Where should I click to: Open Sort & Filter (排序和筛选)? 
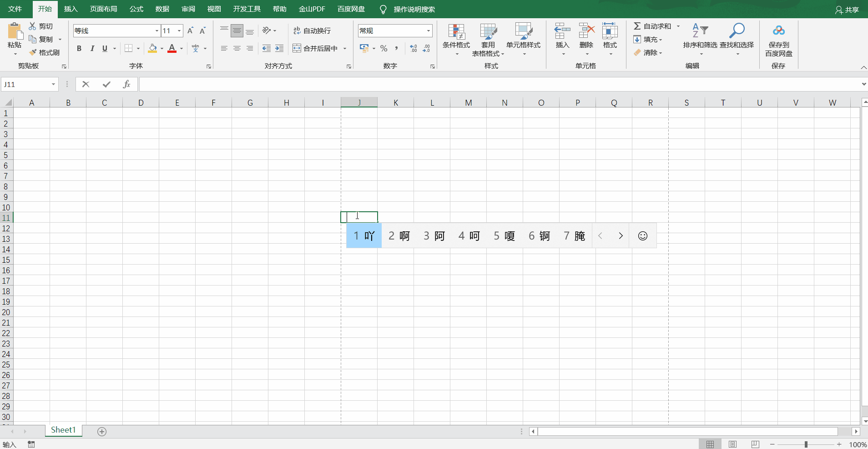[700, 40]
